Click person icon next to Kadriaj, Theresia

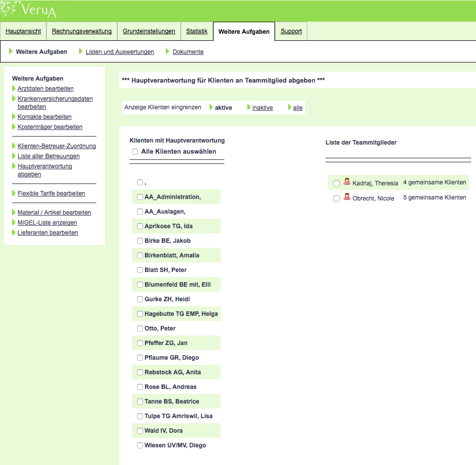click(347, 181)
